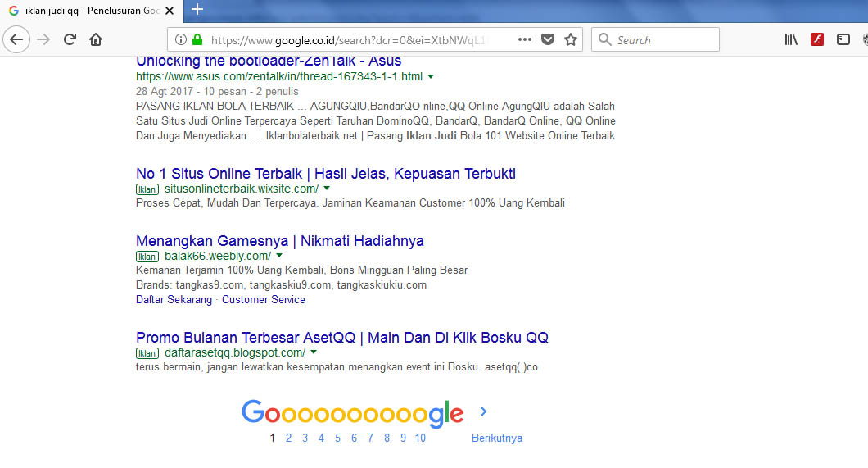Image resolution: width=868 pixels, height=468 pixels.
Task: Click the search magnifier icon
Action: click(605, 40)
